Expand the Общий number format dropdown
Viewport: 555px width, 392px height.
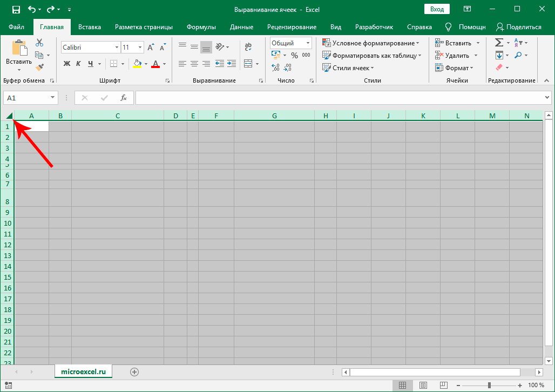(x=308, y=43)
